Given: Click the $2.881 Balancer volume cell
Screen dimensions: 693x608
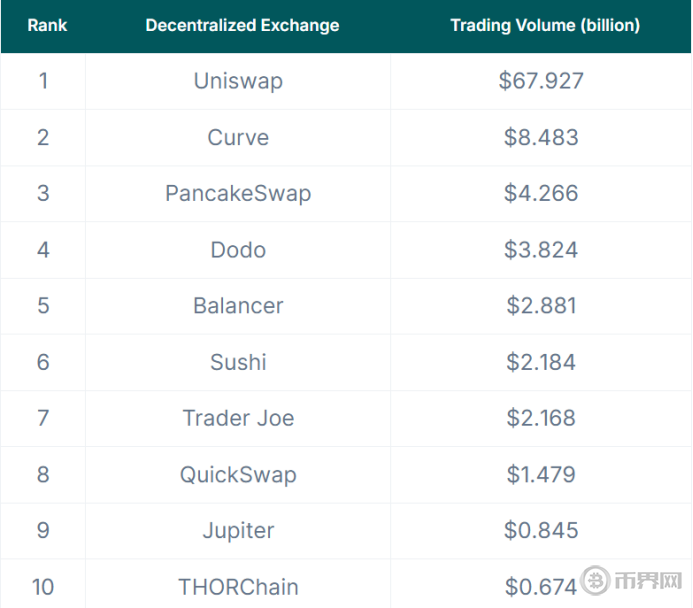Looking at the screenshot, I should tap(541, 305).
